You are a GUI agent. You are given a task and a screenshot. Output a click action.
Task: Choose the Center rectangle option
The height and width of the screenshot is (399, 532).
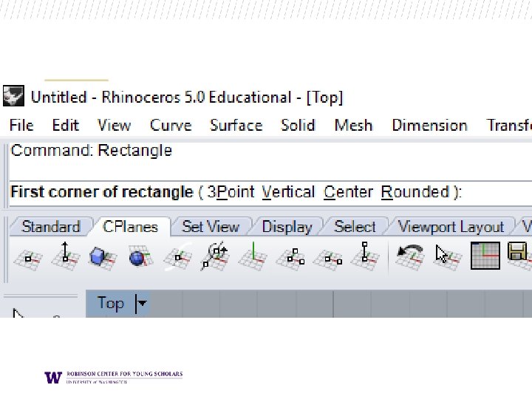click(x=348, y=192)
